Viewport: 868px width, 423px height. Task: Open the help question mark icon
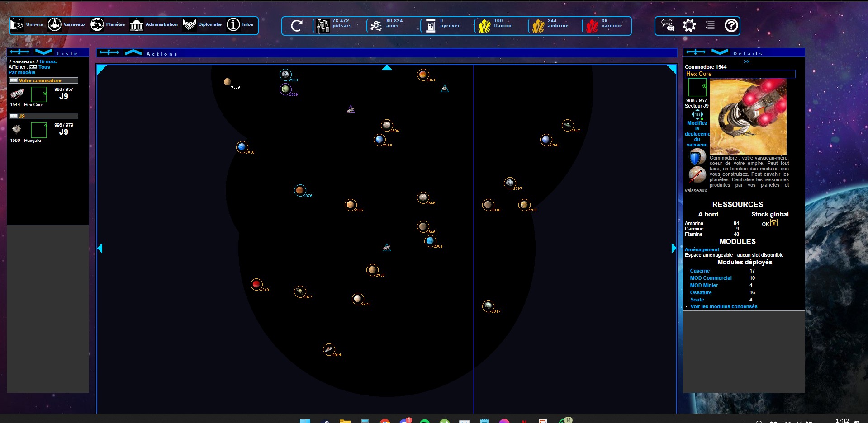tap(731, 25)
